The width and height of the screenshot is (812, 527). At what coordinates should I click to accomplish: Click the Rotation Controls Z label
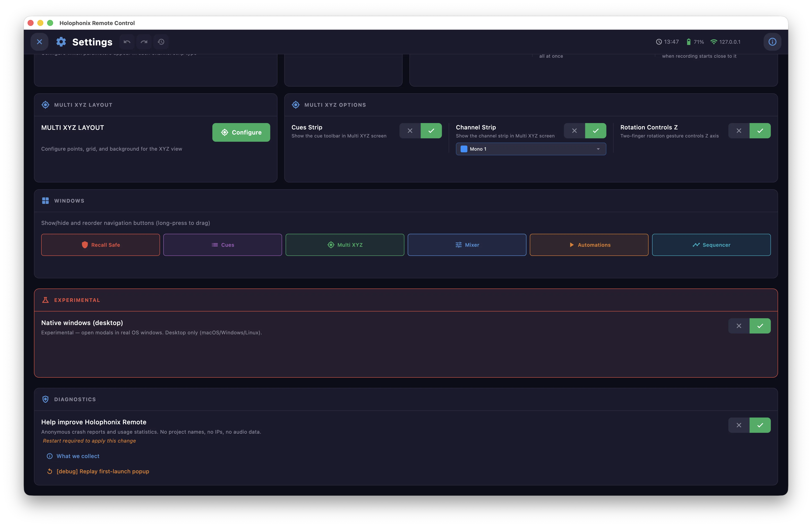coord(649,127)
